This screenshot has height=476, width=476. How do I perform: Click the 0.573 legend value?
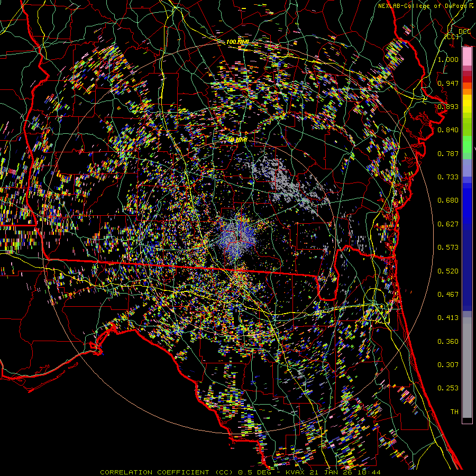pos(448,248)
